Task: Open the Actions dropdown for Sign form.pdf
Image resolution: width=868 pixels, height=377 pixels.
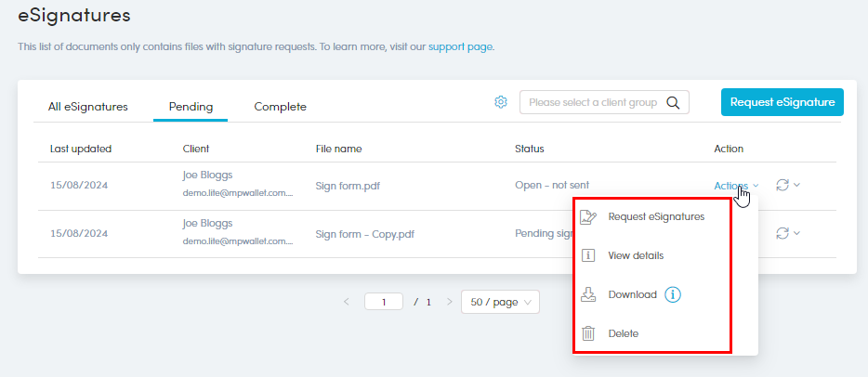Action: point(735,186)
